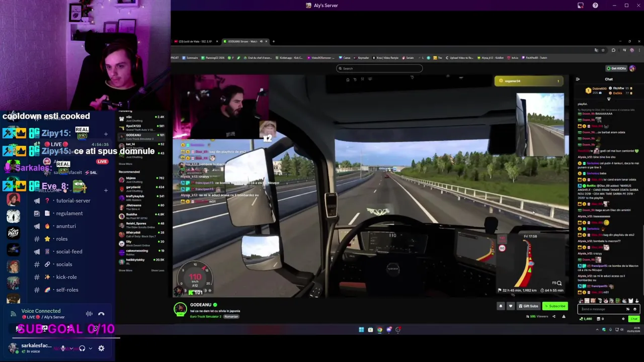Open the Chat header tab
Viewport: 644px width, 362px height.
point(609,79)
